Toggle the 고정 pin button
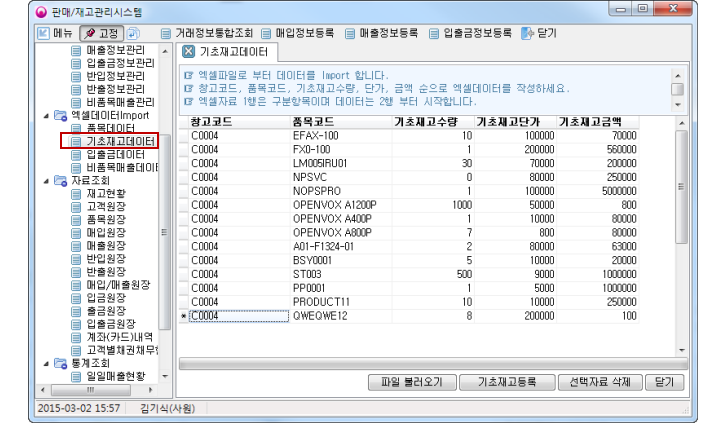The image size is (727, 423). (102, 33)
